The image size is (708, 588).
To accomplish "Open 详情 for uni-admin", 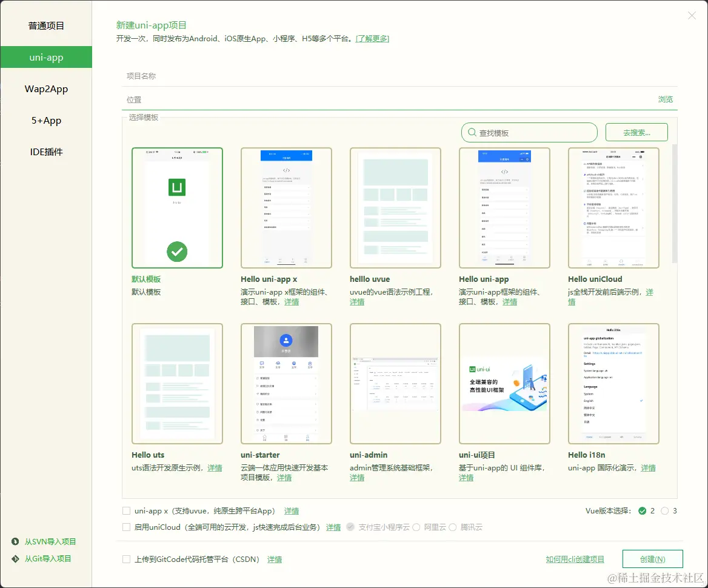I will click(356, 477).
